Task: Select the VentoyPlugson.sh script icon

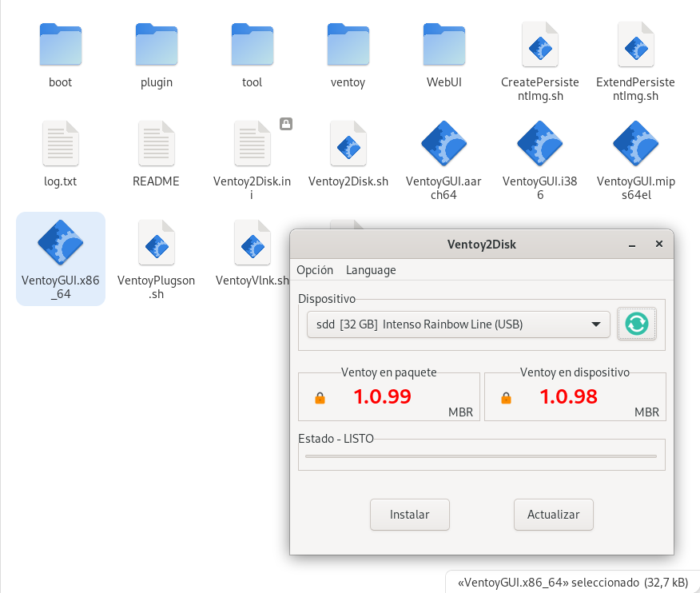Action: click(157, 242)
